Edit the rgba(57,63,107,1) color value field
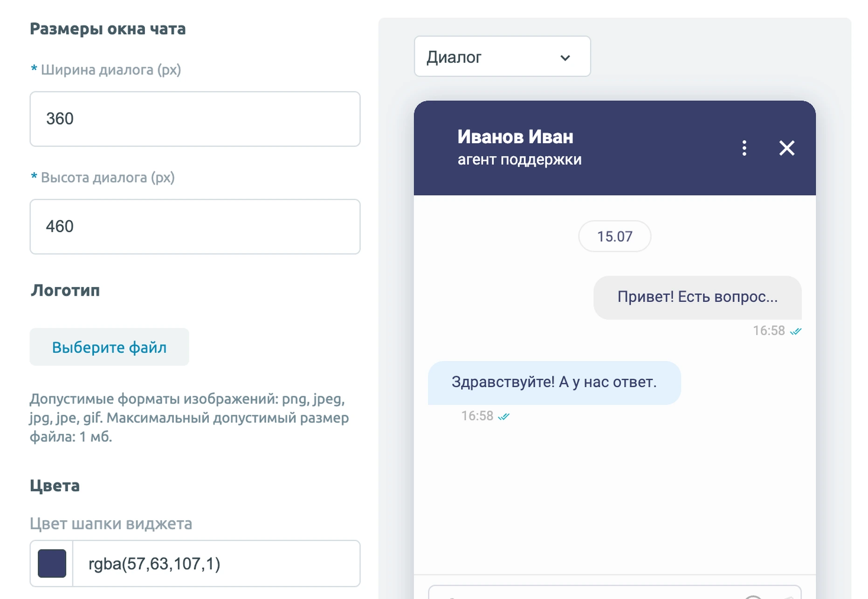Screen dimensions: 868x599 216,564
